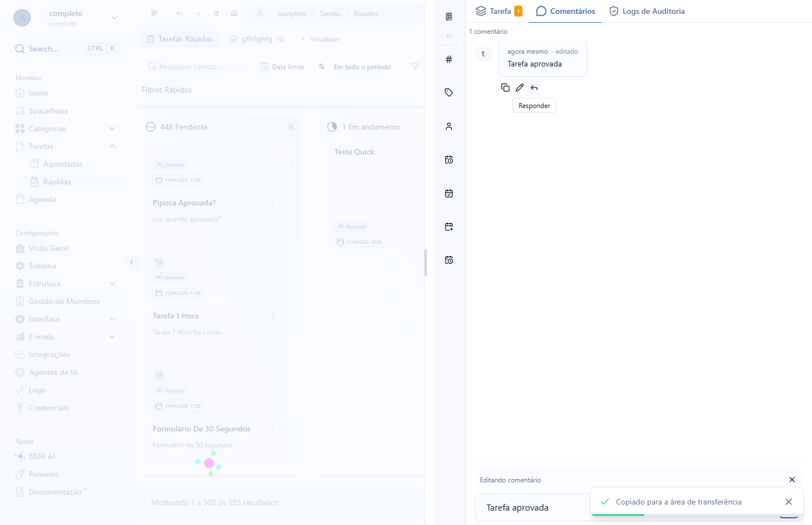Screen dimensions: 812x525
Task: Open 'Em todo o período' period selector
Action: (362, 67)
